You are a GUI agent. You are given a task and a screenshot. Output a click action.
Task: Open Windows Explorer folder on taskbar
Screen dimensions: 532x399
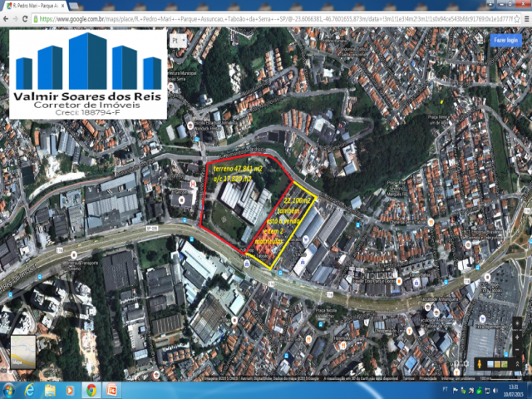(50, 391)
